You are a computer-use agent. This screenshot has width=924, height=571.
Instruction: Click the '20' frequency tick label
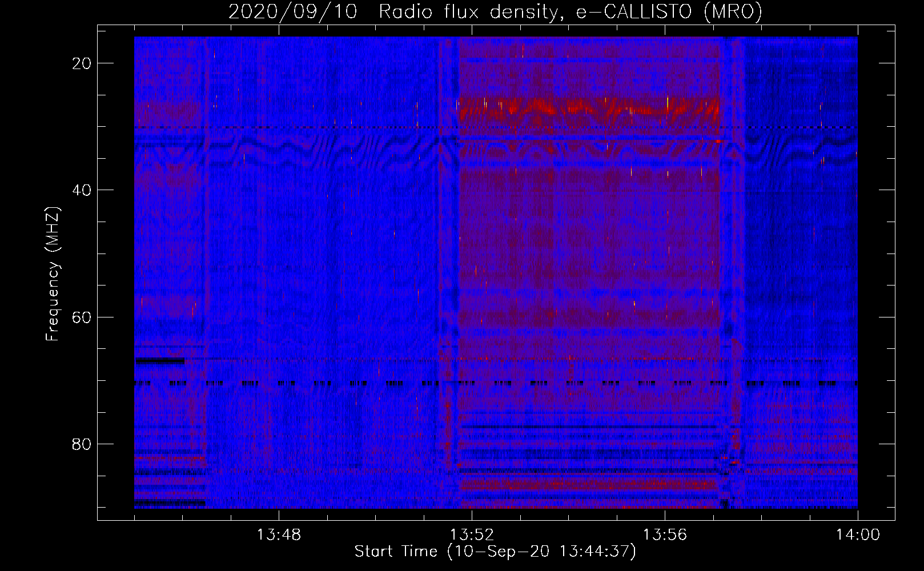(x=82, y=63)
